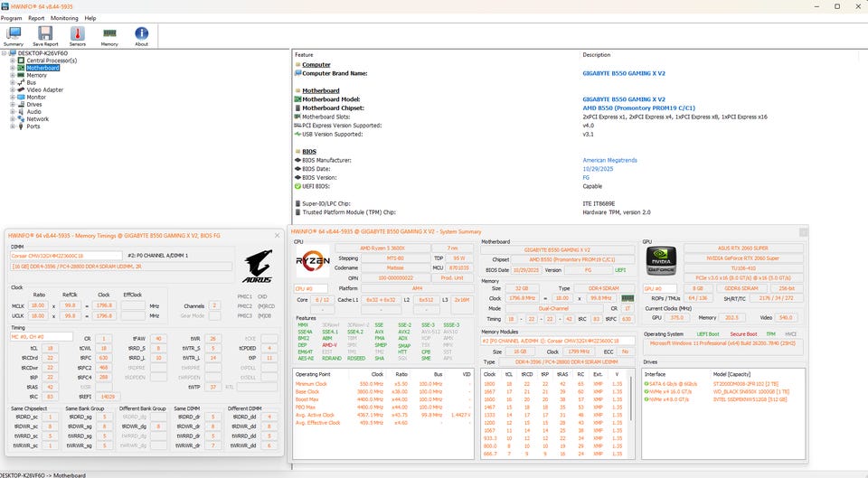
Task: Expand the Video Adapter tree node
Action: click(13, 89)
